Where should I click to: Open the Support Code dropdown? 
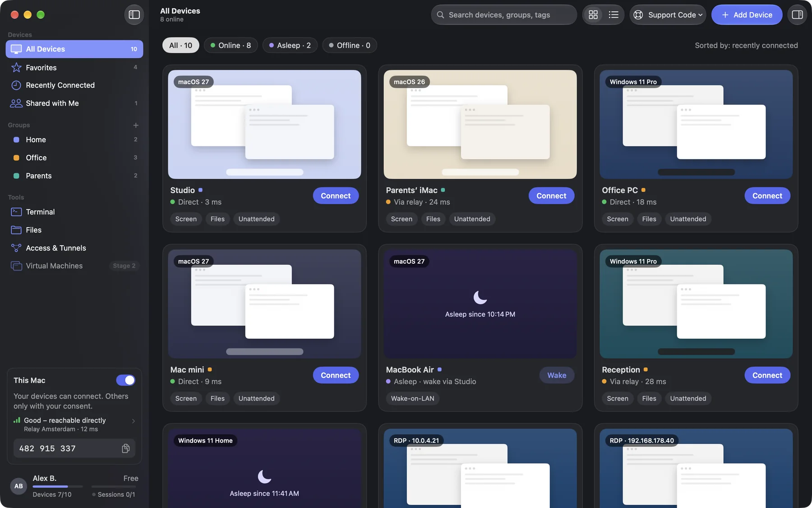[668, 15]
